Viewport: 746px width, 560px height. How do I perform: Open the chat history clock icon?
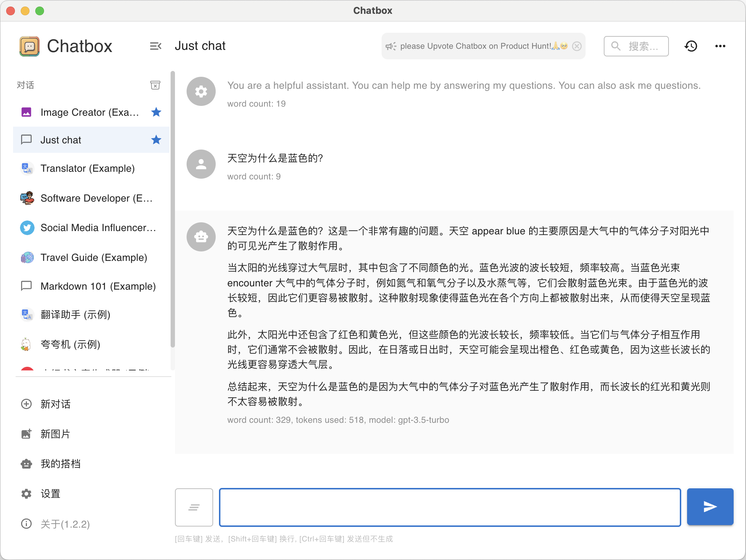(690, 46)
